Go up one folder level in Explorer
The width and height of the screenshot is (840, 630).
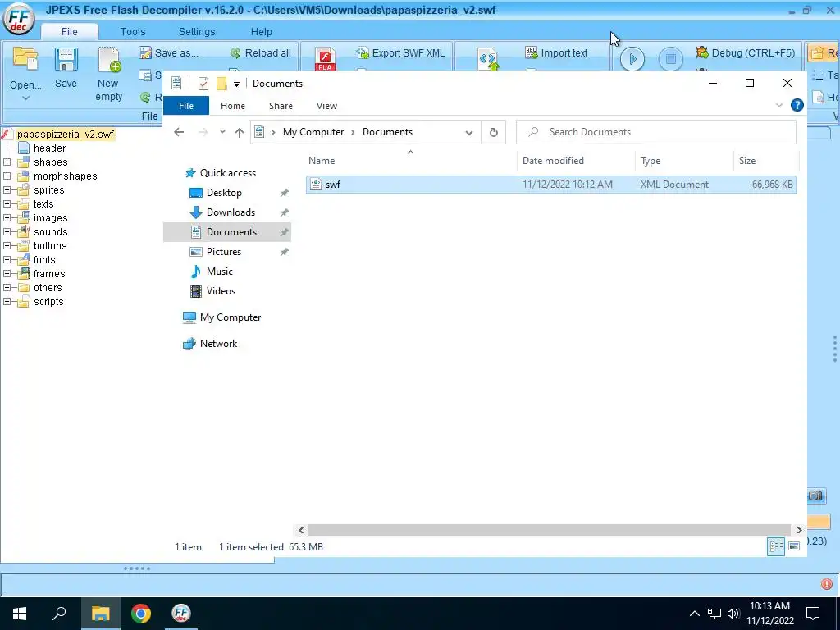coord(239,132)
